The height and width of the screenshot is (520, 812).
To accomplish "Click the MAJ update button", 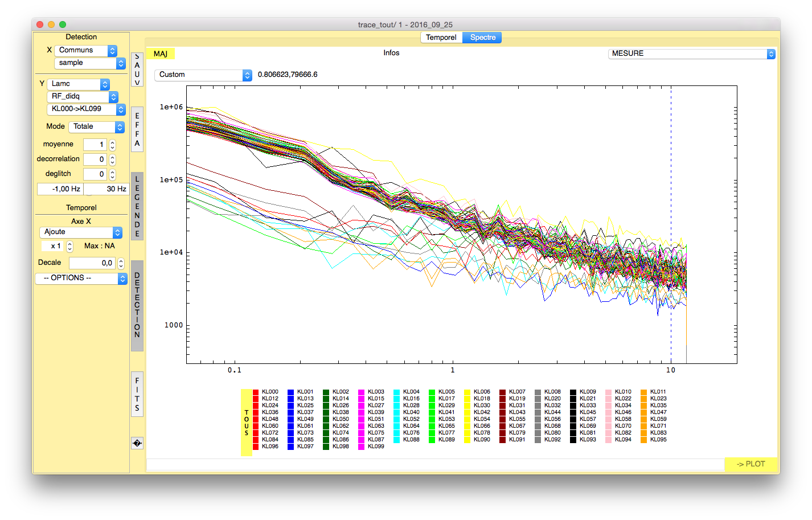I will (x=161, y=54).
